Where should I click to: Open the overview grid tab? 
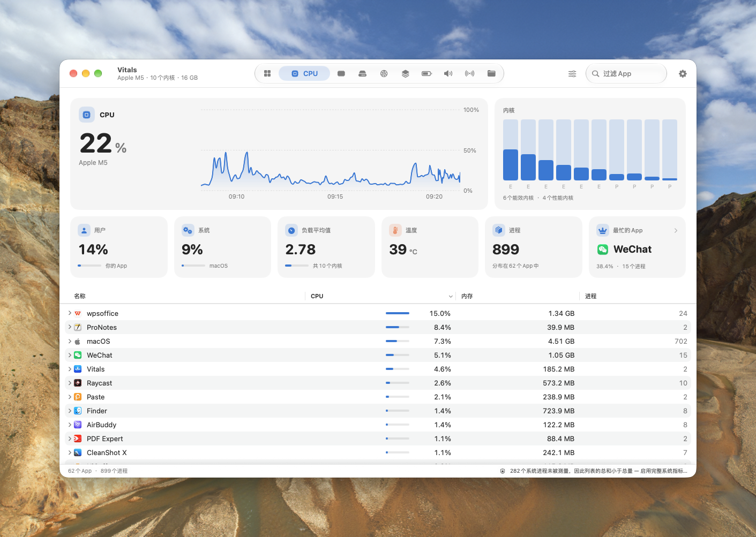(x=267, y=73)
